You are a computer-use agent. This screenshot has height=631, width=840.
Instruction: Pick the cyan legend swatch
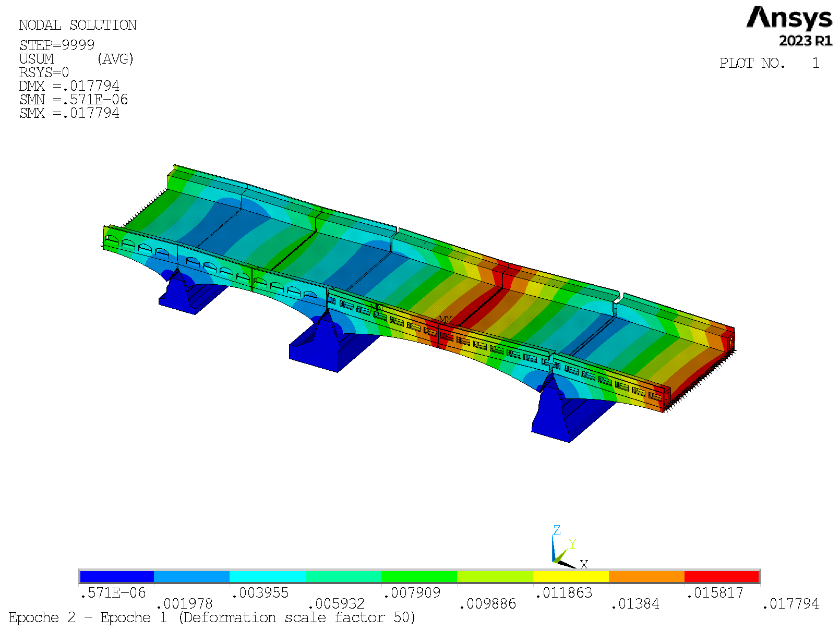[x=268, y=576]
